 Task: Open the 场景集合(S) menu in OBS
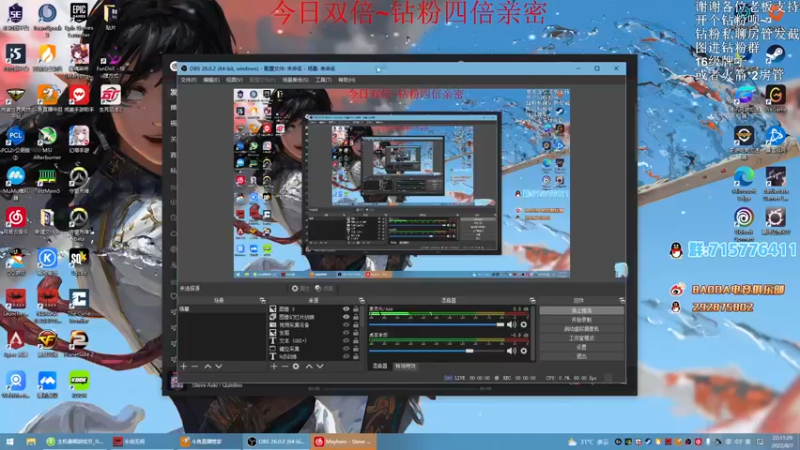coord(295,80)
